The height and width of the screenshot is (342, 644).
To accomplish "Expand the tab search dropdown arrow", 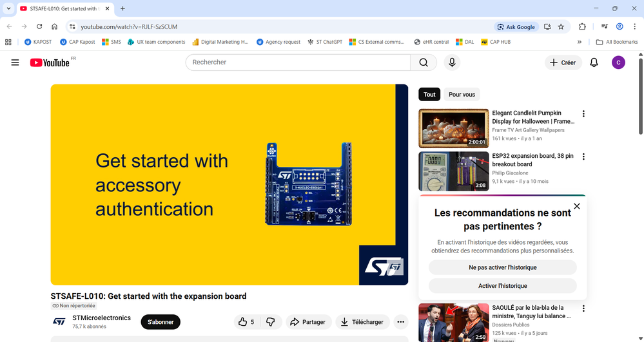I will 8,8.
